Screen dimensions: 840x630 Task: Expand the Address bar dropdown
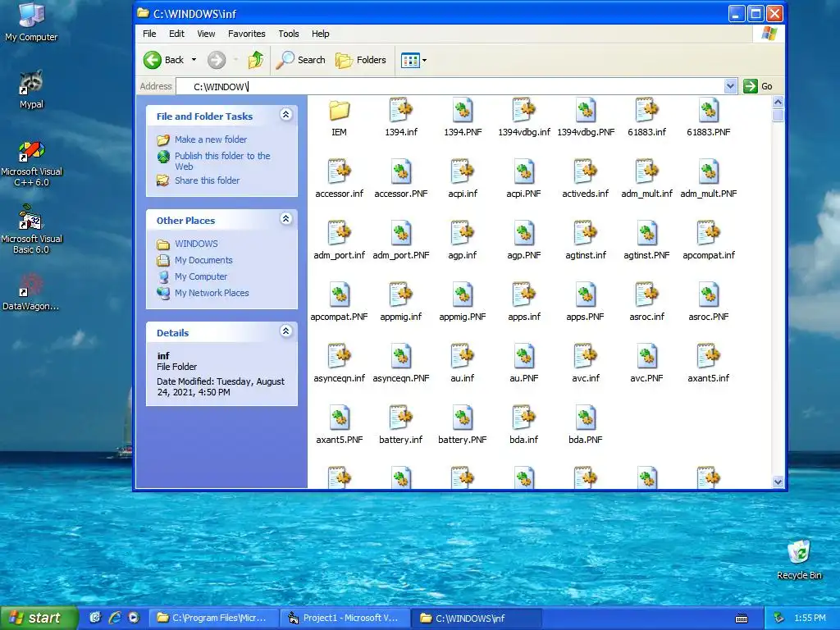coord(730,86)
